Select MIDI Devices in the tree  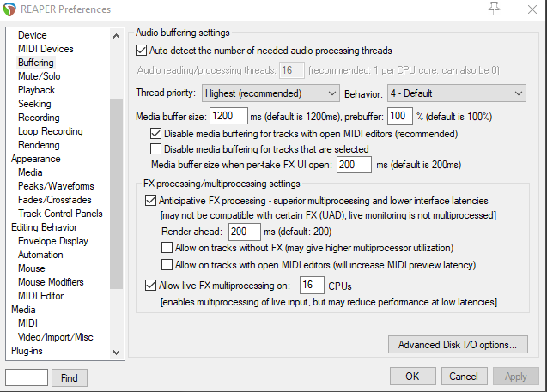(46, 49)
